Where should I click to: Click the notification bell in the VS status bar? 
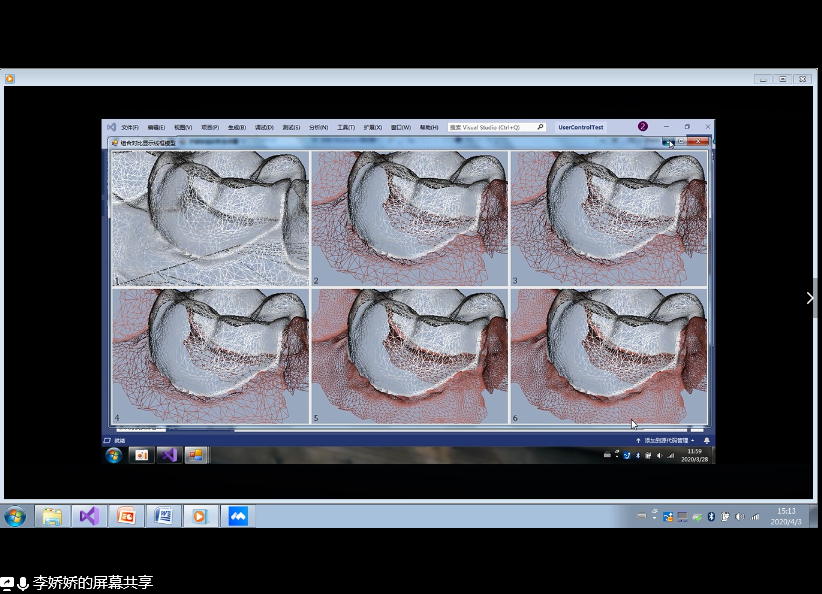[x=707, y=440]
